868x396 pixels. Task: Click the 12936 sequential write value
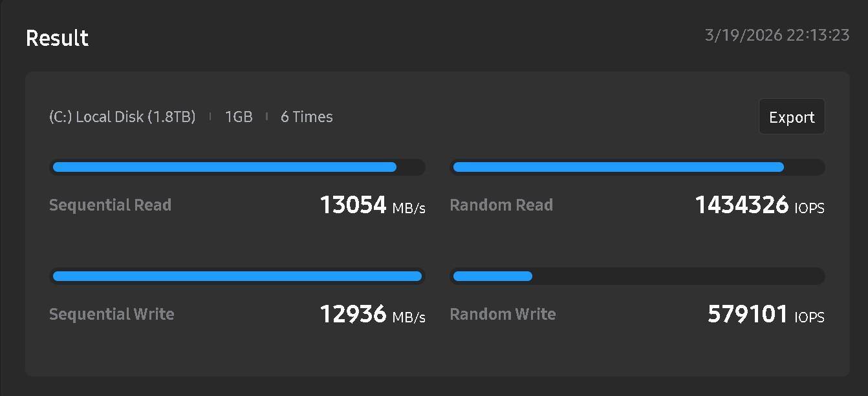[x=353, y=315]
